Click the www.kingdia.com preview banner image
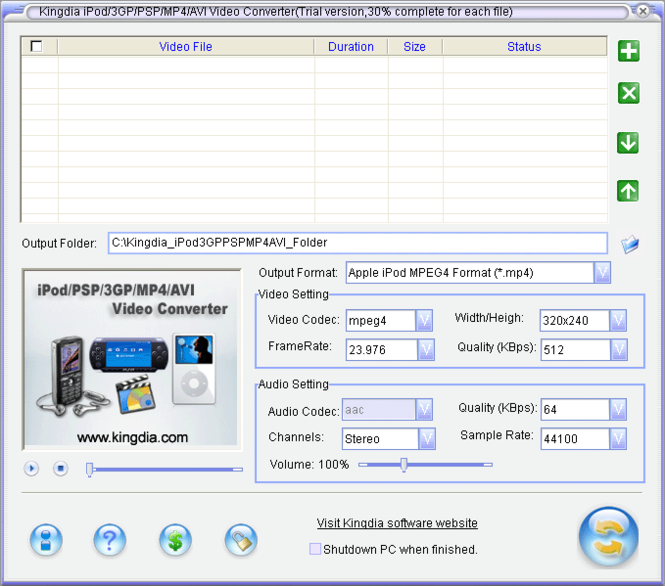Screen dimensions: 665x586 [131, 359]
